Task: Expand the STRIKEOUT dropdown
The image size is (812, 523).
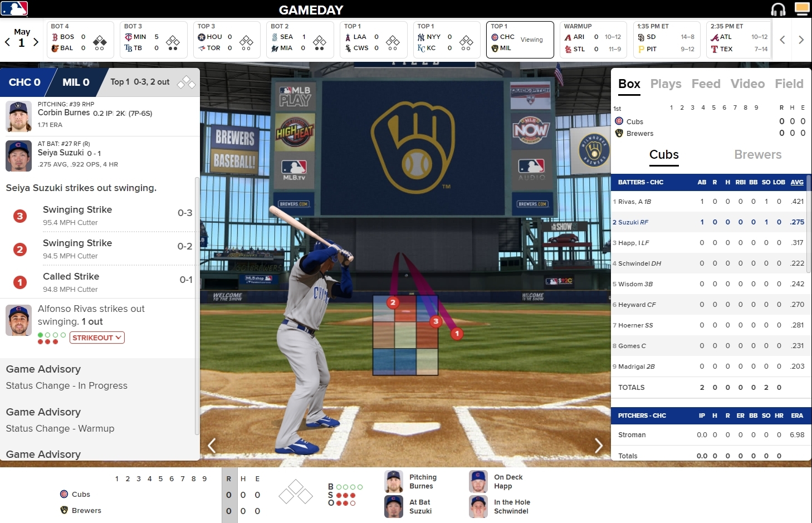Action: tap(97, 338)
